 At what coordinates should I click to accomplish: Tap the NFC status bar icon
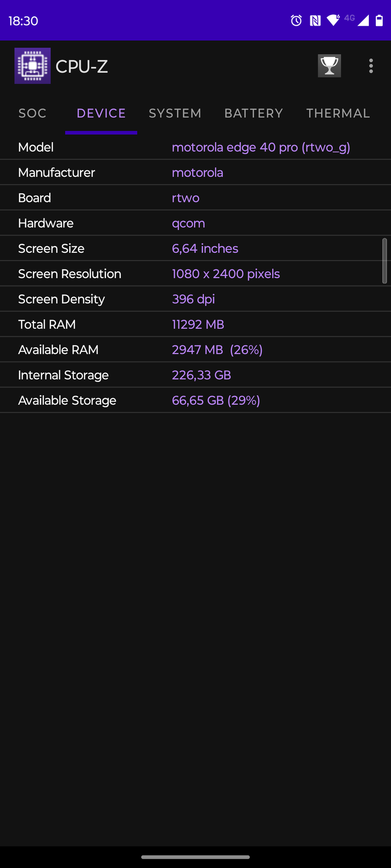coord(315,20)
